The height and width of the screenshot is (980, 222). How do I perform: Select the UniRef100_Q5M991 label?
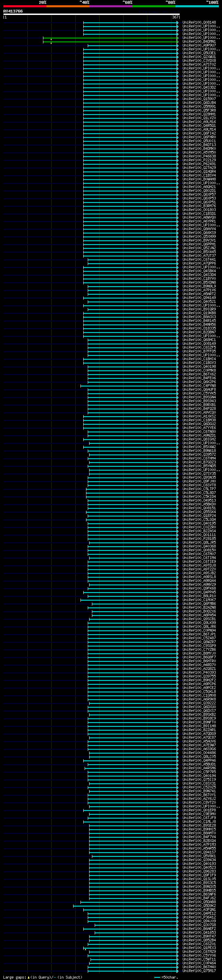coord(199,106)
